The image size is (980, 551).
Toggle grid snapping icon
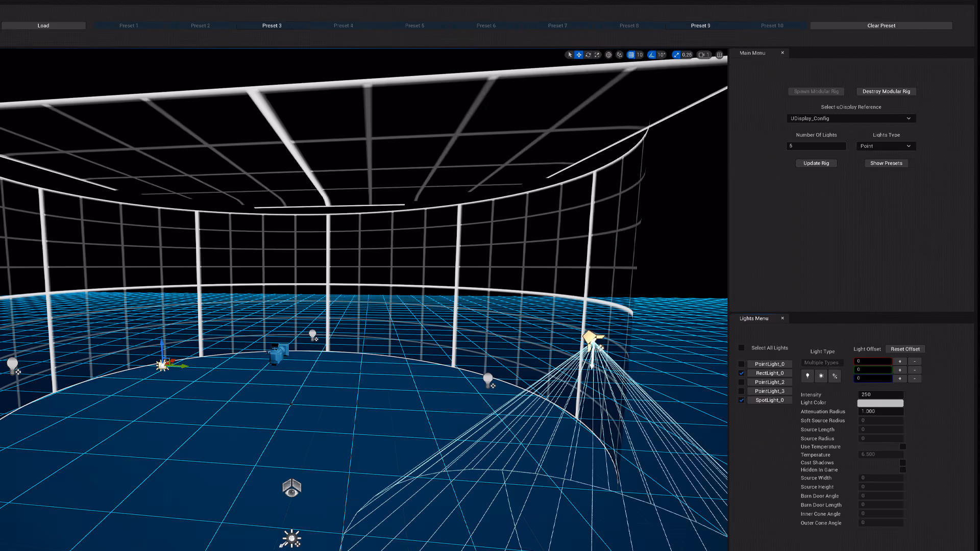(631, 55)
